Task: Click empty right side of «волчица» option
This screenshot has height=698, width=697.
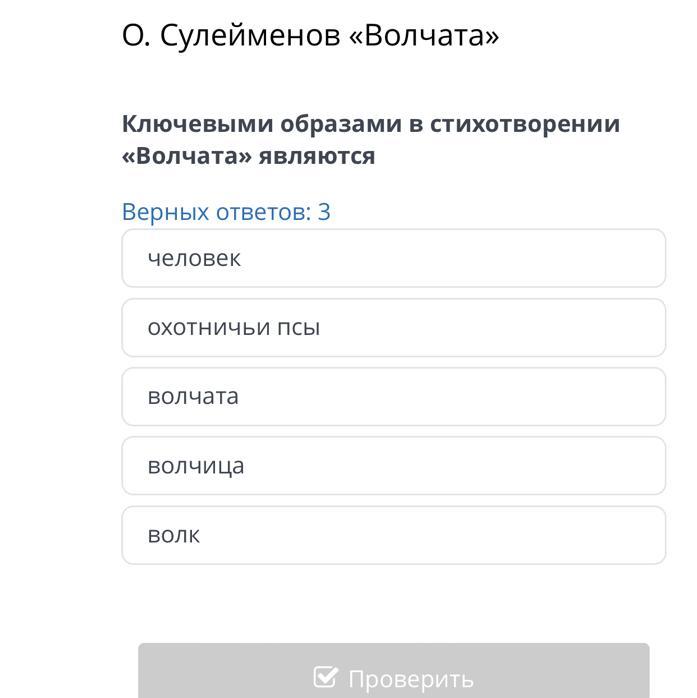Action: pyautogui.click(x=490, y=466)
